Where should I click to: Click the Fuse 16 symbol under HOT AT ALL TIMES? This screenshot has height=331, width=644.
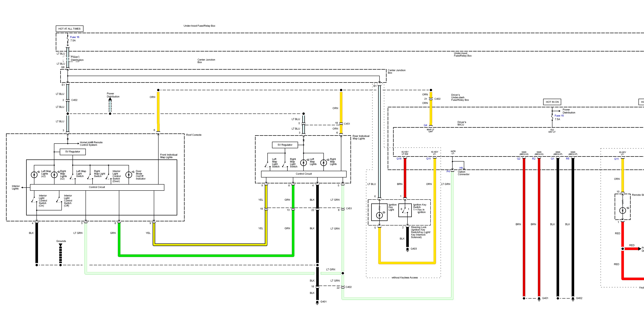coord(68,39)
